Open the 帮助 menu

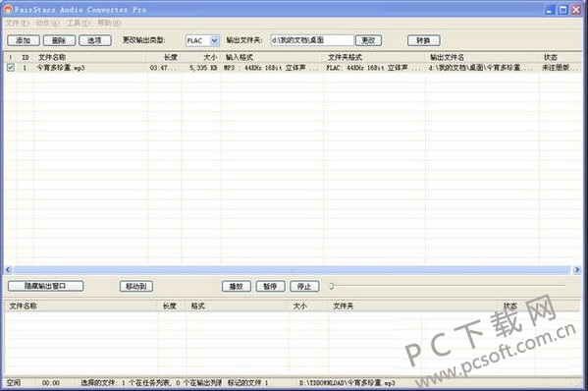(x=109, y=24)
